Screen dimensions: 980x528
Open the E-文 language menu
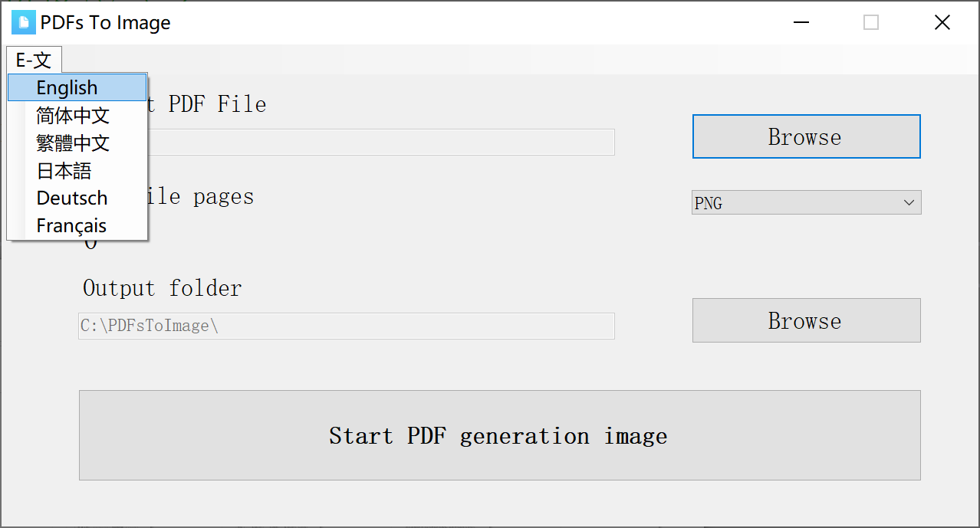point(34,60)
